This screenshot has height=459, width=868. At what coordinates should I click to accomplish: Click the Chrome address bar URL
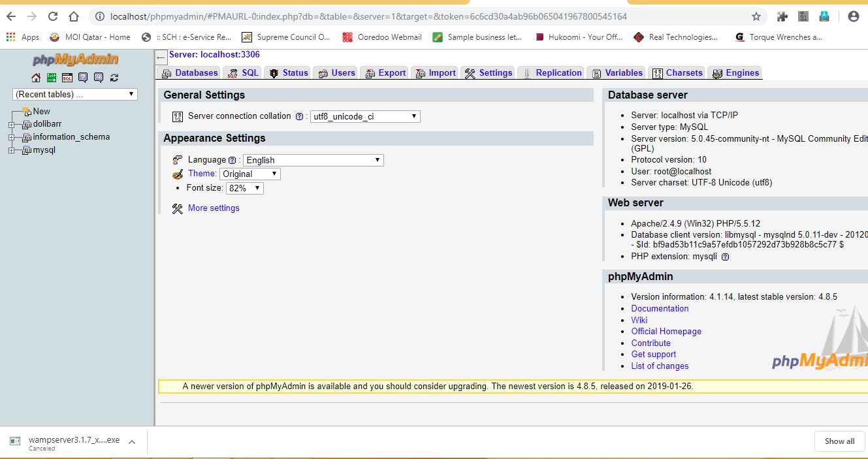[x=368, y=16]
